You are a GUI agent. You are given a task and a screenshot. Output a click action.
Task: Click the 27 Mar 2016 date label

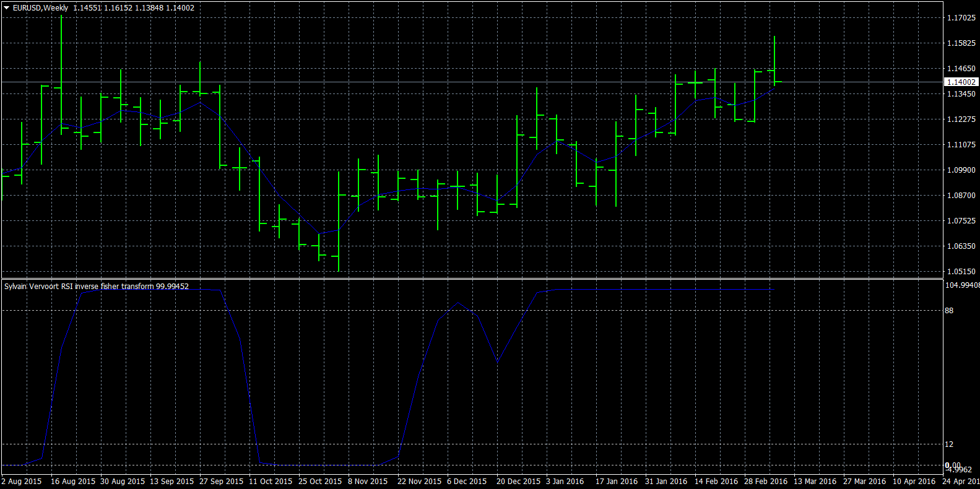(865, 482)
